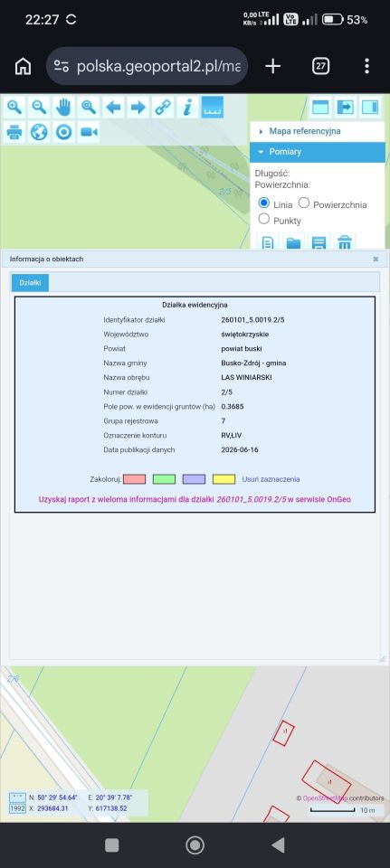Select the Linia measurement radio button

pos(263,203)
